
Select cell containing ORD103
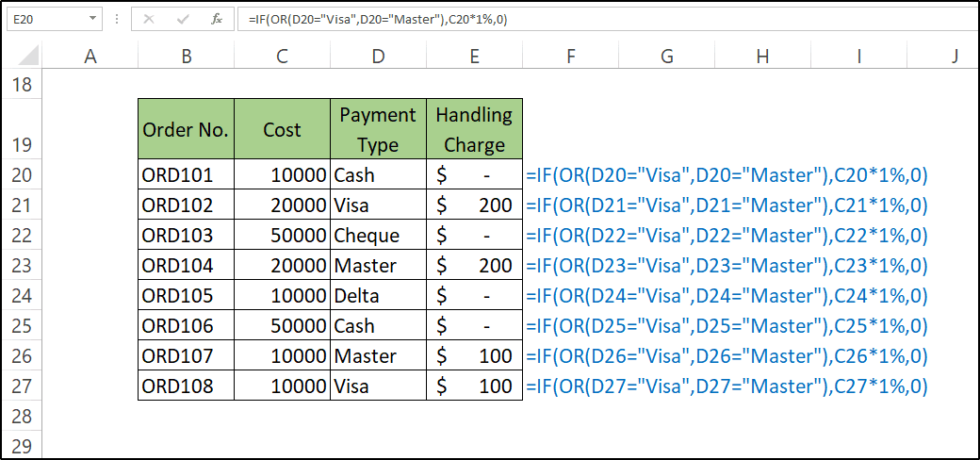click(187, 235)
